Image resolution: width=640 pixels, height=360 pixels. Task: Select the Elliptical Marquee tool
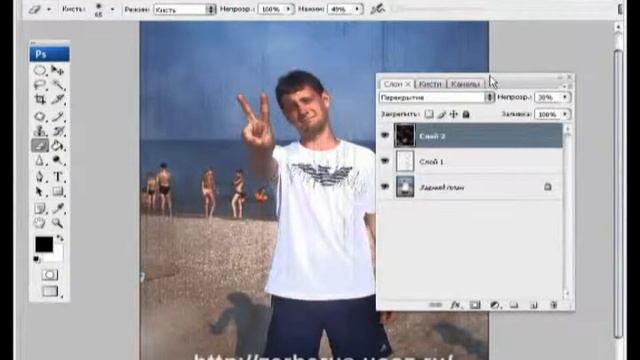(x=40, y=71)
